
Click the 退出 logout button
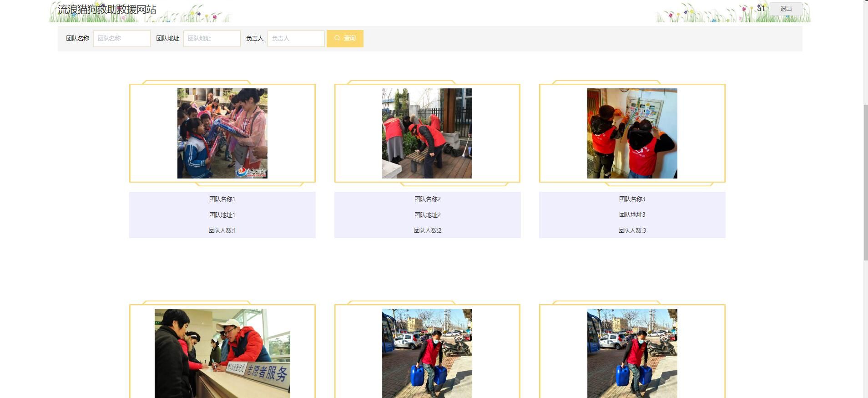(x=786, y=9)
